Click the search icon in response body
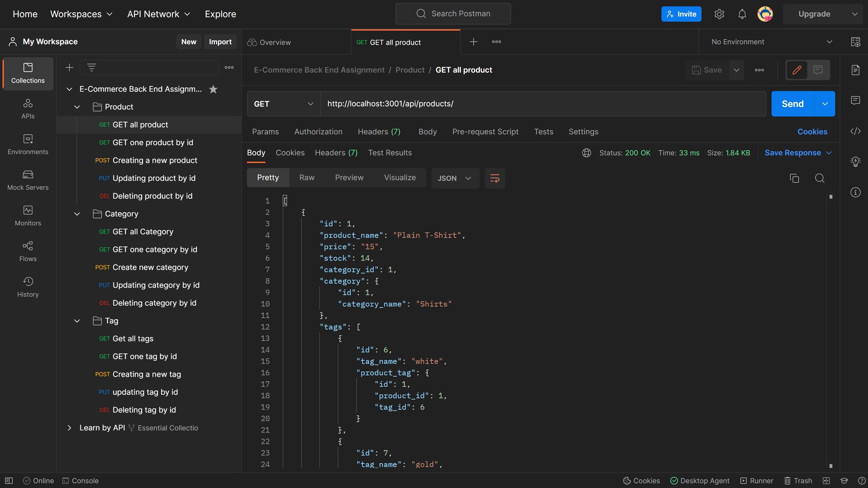The image size is (868, 488). (819, 178)
